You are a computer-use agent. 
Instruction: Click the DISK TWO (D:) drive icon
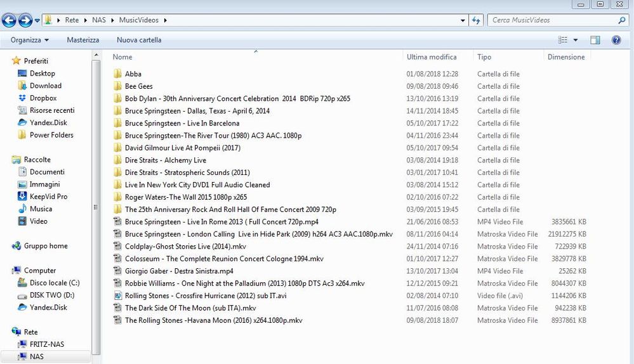[22, 296]
